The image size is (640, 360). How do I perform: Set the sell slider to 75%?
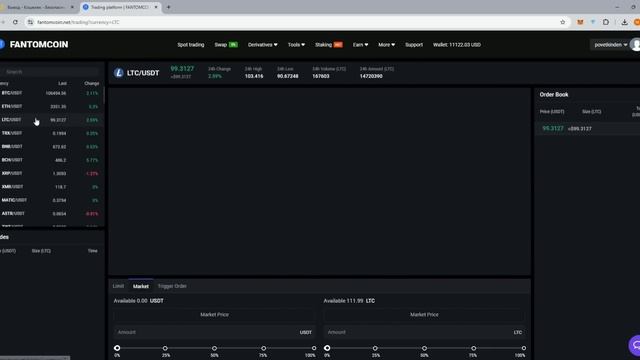pos(473,348)
